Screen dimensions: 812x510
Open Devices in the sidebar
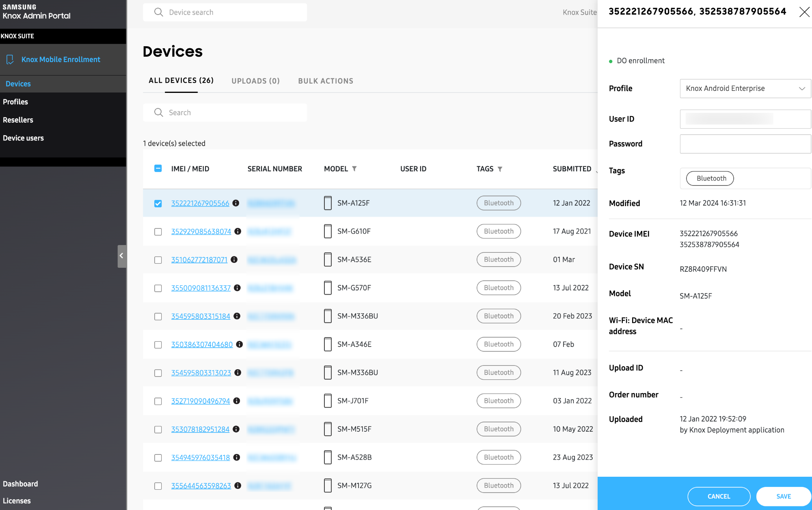pyautogui.click(x=18, y=84)
